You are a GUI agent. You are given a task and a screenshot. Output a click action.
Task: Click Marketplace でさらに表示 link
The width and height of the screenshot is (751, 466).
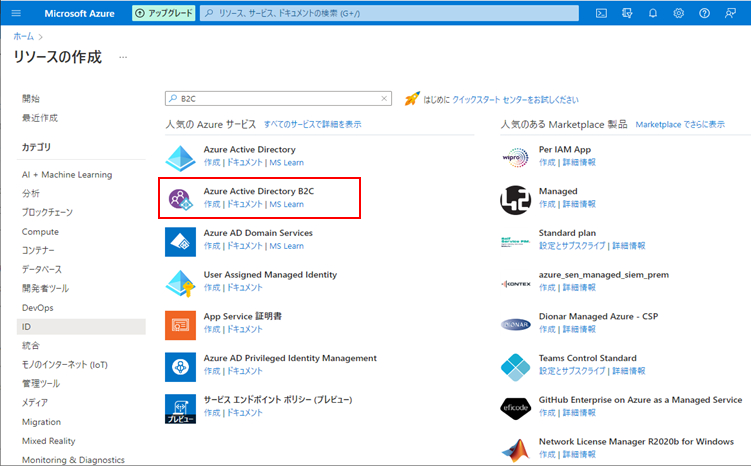click(680, 124)
